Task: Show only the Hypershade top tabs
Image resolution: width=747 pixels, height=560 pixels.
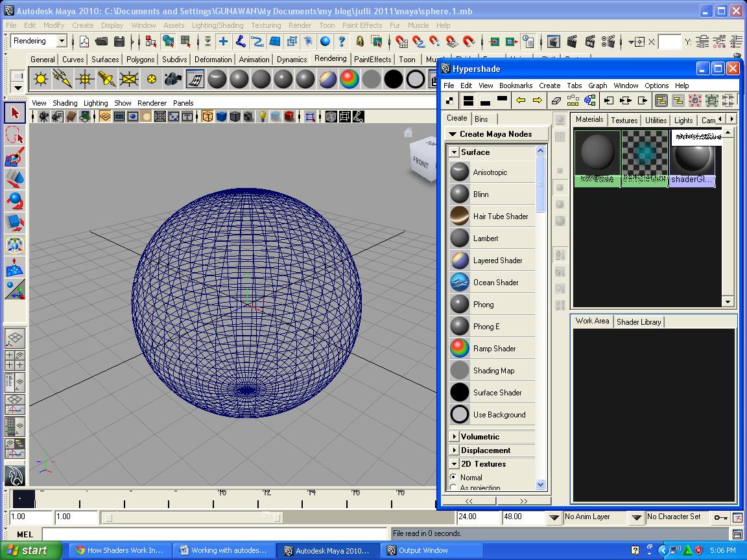Action: [502, 100]
